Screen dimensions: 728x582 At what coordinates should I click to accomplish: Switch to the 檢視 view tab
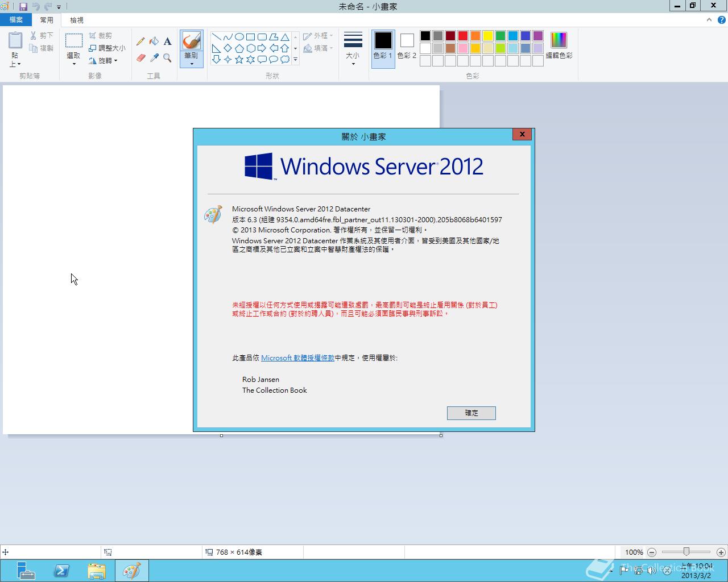76,20
